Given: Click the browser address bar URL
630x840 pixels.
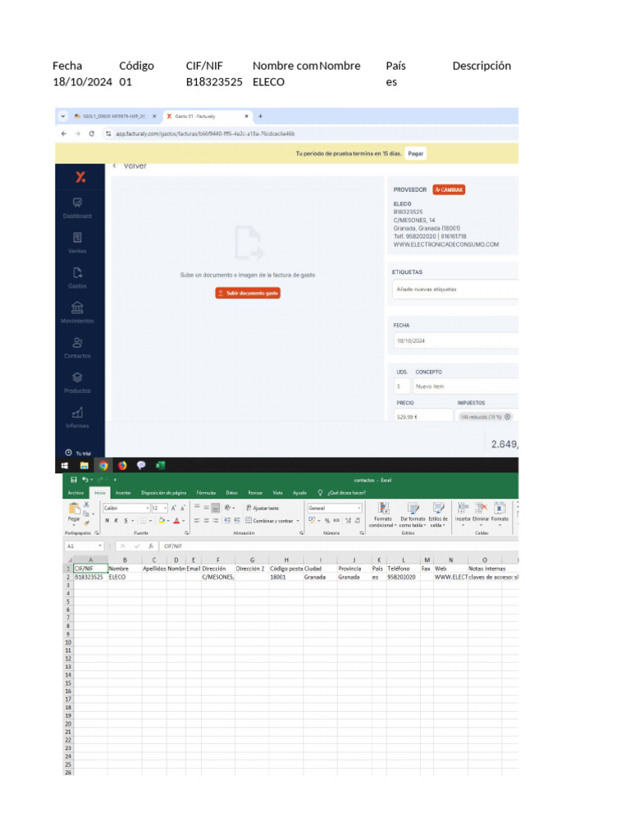Looking at the screenshot, I should [x=206, y=134].
